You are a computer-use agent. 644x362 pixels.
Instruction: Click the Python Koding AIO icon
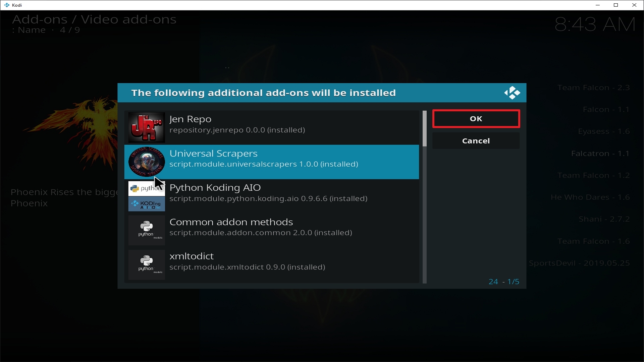pos(147,196)
